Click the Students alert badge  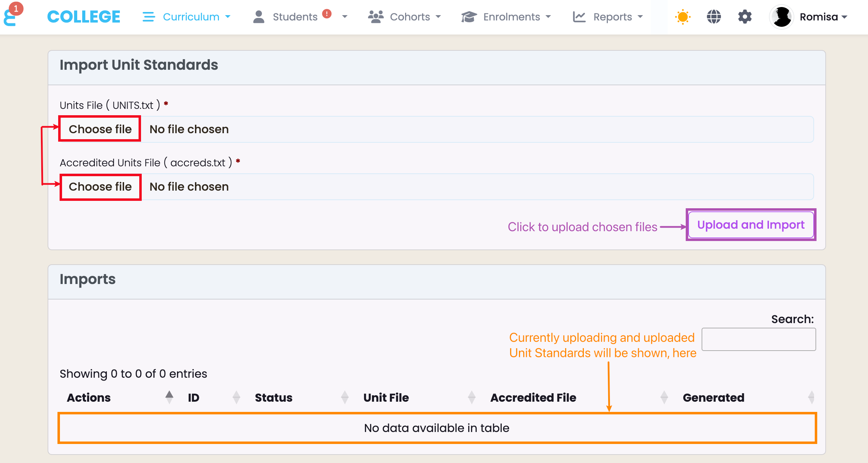327,14
